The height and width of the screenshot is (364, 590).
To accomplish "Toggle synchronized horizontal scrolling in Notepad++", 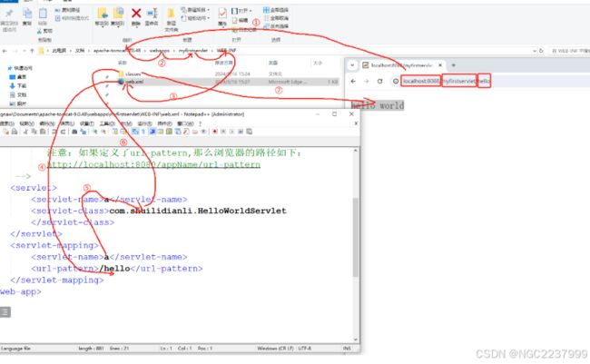I will pyautogui.click(x=123, y=132).
